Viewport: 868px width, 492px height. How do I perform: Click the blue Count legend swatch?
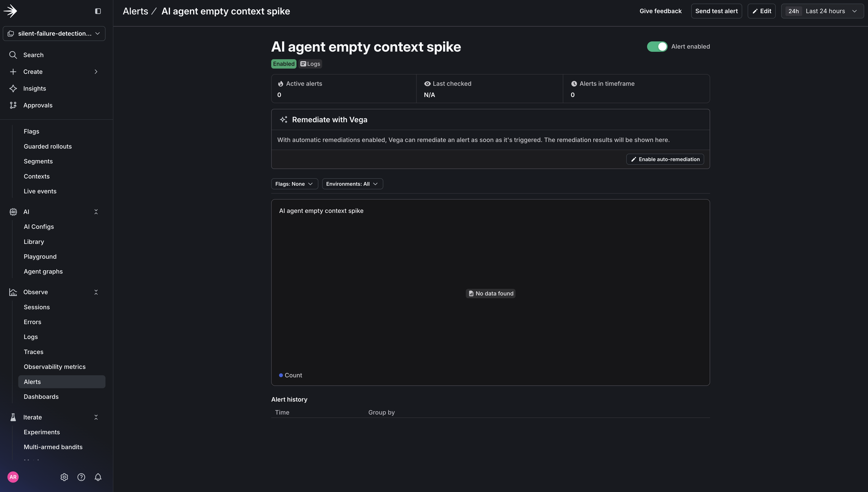[x=281, y=375]
